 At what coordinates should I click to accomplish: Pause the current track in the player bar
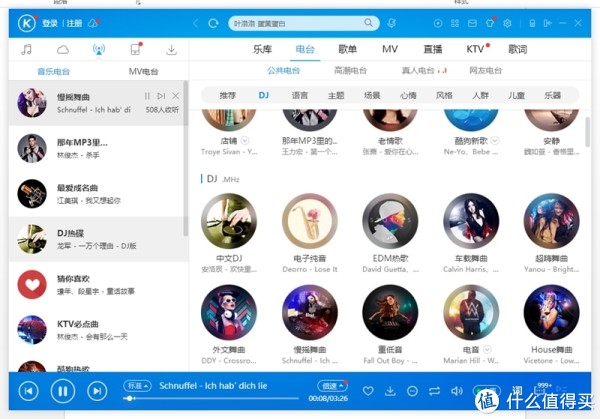click(63, 391)
